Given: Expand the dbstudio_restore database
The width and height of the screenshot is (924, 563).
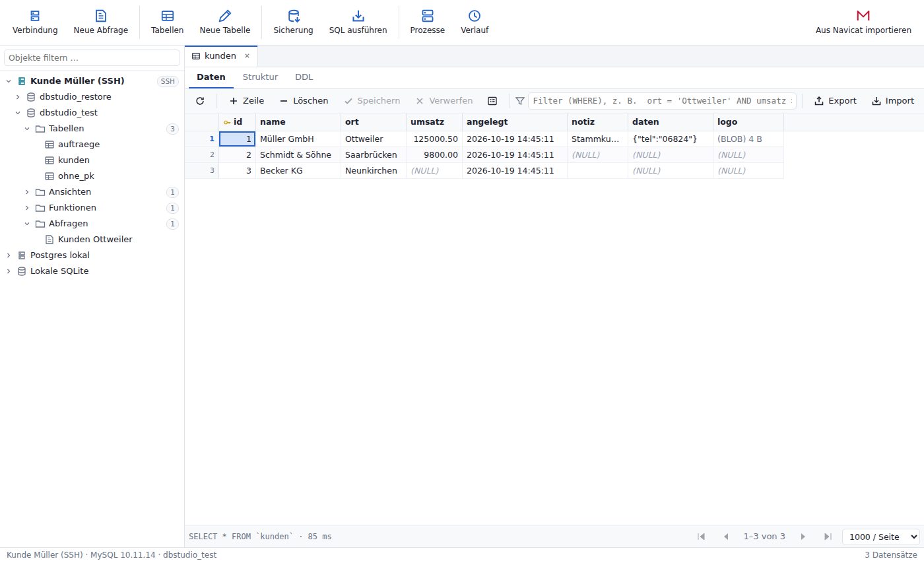Looking at the screenshot, I should [x=18, y=97].
